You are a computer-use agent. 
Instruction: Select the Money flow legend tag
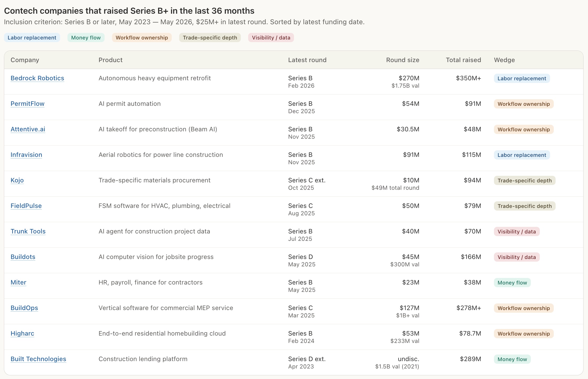click(86, 38)
